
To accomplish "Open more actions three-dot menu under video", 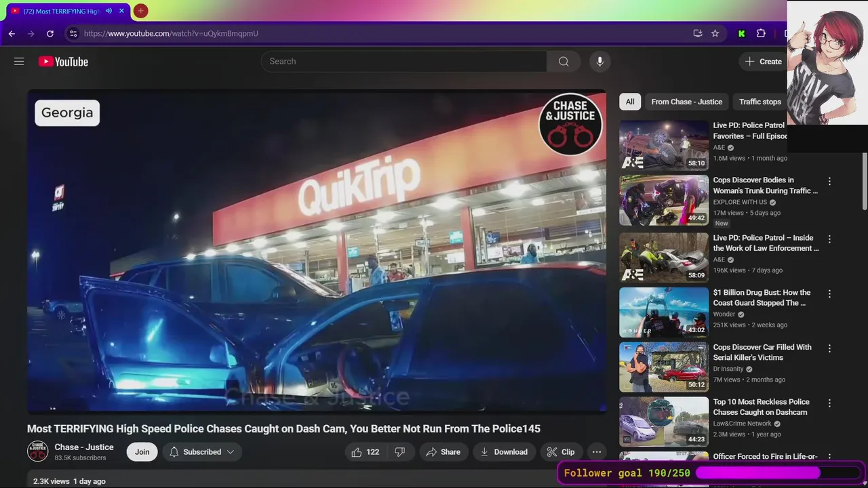I will tap(597, 452).
